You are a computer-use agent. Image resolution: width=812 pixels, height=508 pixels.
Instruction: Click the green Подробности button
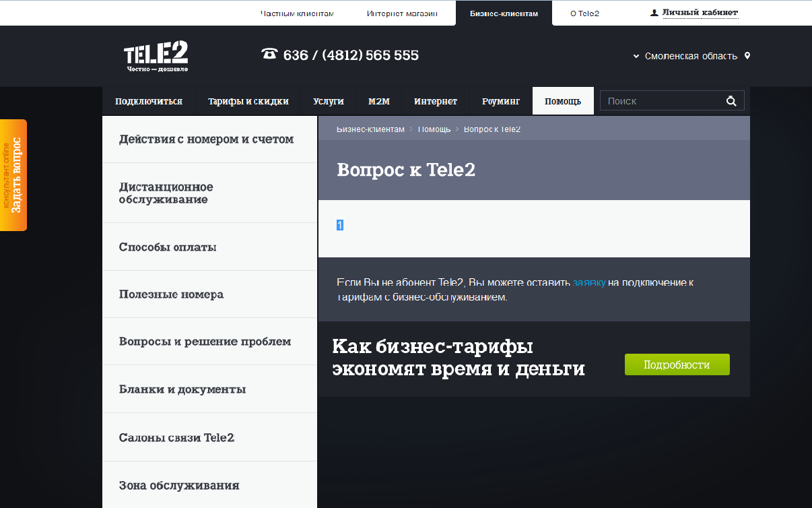677,364
